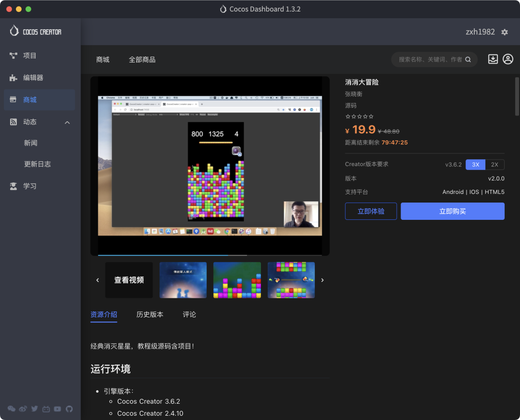Viewport: 520px width, 420px height.
Task: Open the store downloads icon
Action: tap(493, 59)
